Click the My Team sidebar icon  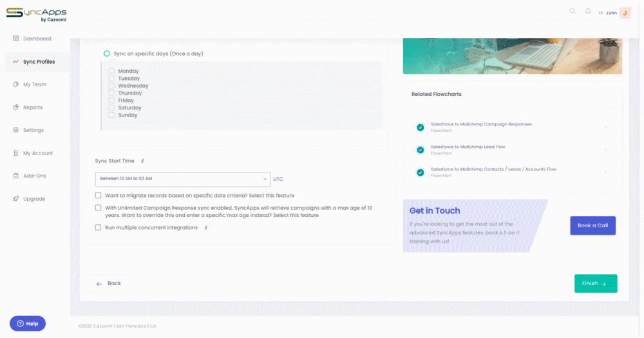click(x=15, y=84)
